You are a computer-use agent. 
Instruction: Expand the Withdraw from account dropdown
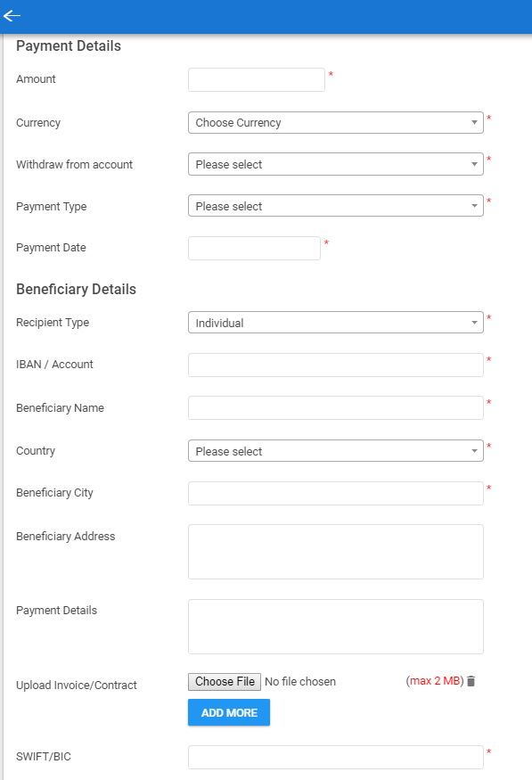pyautogui.click(x=336, y=164)
